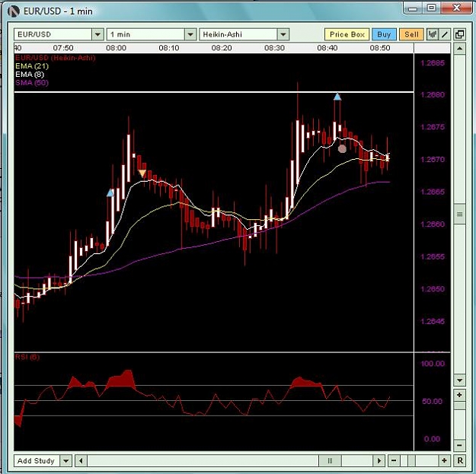The image size is (476, 474).
Task: Close the EUR/USD chart window
Action: pyautogui.click(x=456, y=8)
